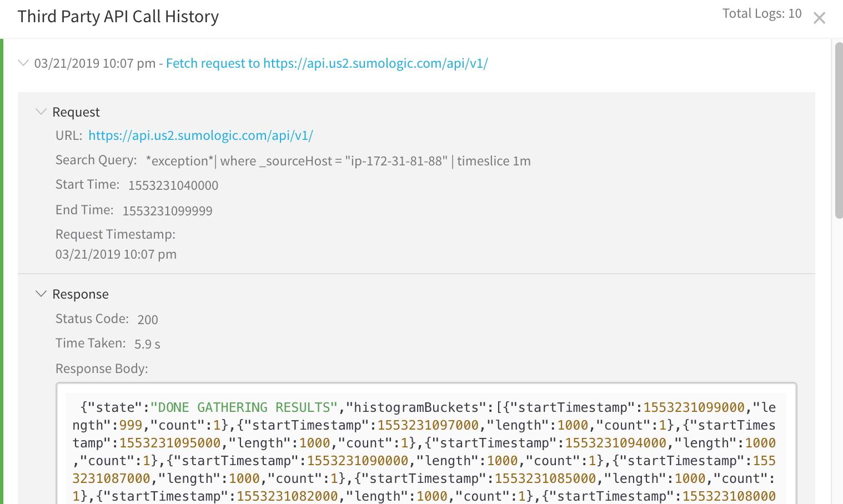This screenshot has width=843, height=504.
Task: Click the Start Time value 1553231040000
Action: click(x=173, y=185)
